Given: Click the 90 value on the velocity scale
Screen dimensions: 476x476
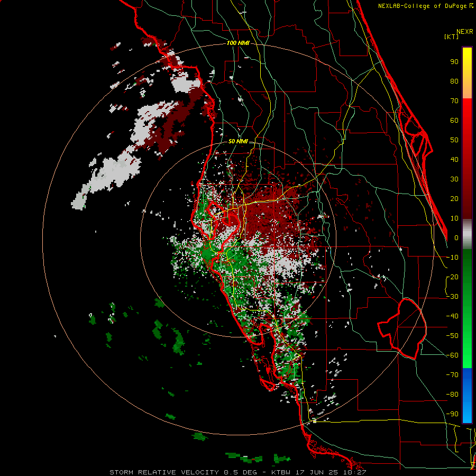Looking at the screenshot, I should click(454, 62).
